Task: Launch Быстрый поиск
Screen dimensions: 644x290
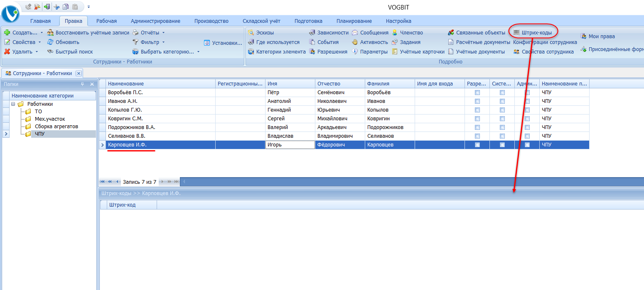Action: (x=70, y=52)
